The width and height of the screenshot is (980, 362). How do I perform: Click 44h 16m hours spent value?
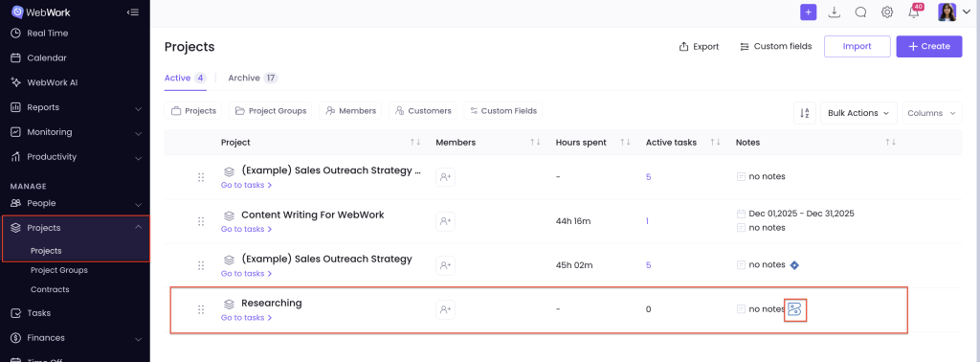click(574, 221)
